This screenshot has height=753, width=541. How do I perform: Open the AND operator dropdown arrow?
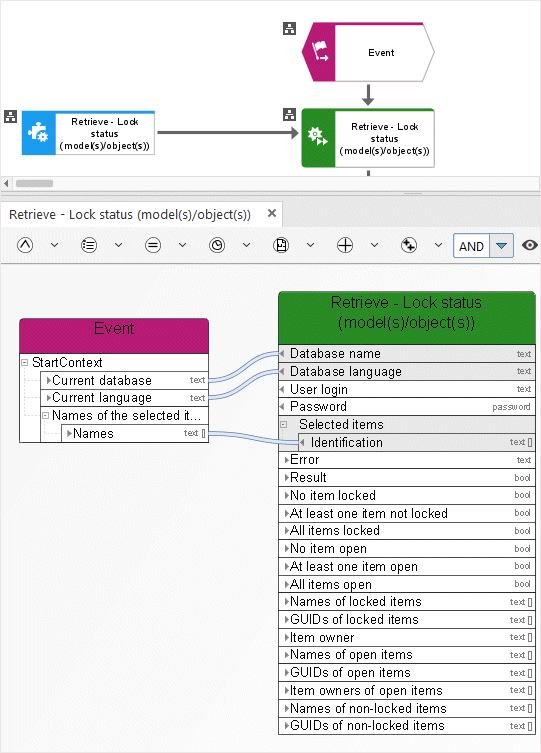point(501,246)
